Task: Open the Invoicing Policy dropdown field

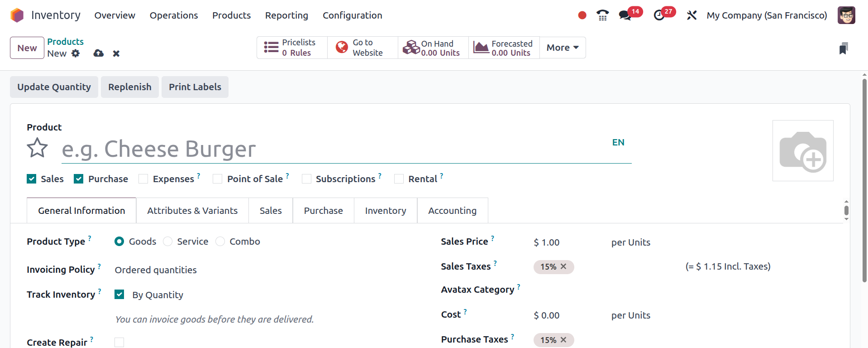Action: pyautogui.click(x=156, y=270)
